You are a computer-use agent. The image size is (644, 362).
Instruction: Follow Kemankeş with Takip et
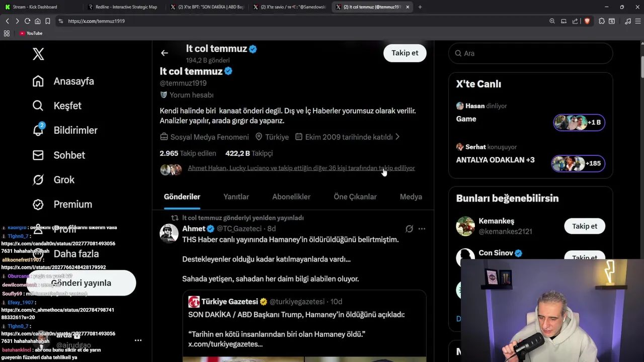coord(584,226)
